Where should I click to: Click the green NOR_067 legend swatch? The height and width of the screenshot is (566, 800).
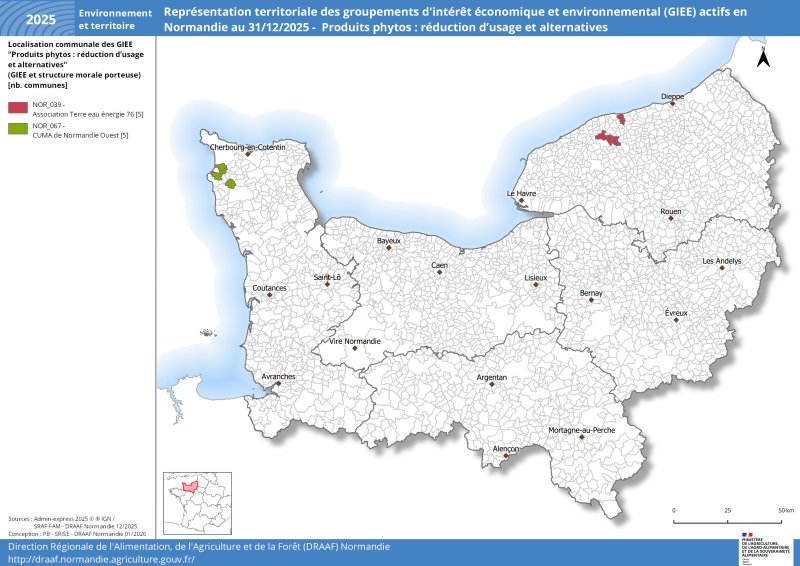(x=18, y=129)
